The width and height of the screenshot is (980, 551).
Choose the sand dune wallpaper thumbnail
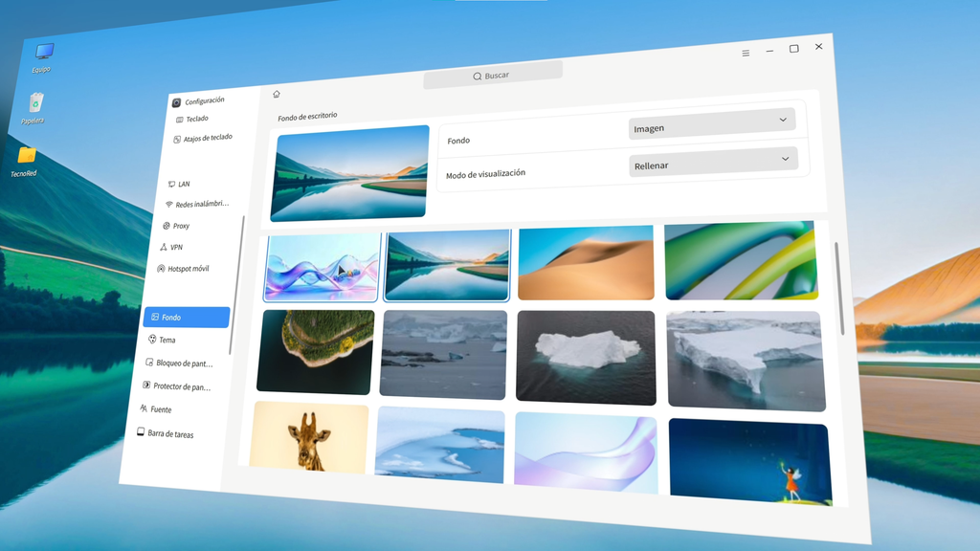point(587,262)
